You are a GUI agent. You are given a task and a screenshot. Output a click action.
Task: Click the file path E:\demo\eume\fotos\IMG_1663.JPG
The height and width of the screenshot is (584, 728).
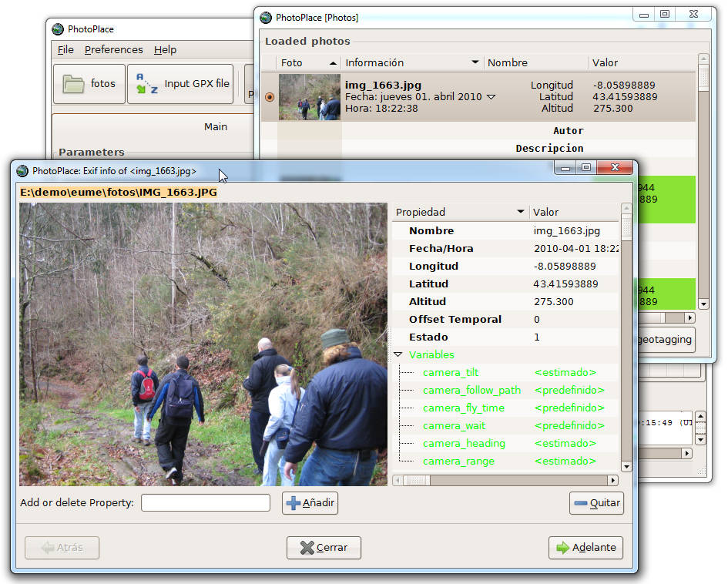click(x=119, y=192)
